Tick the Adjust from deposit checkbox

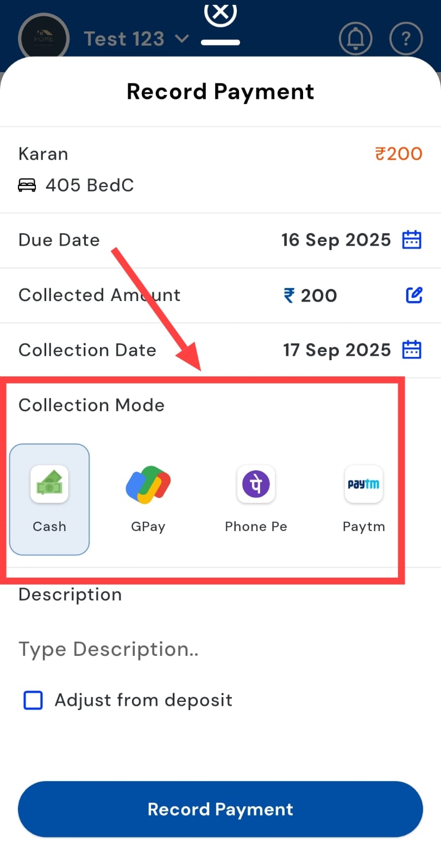33,700
